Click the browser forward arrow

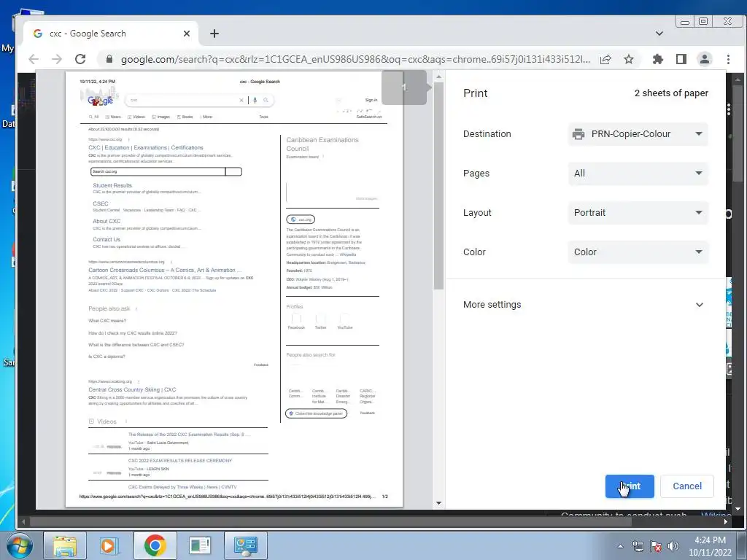57,59
